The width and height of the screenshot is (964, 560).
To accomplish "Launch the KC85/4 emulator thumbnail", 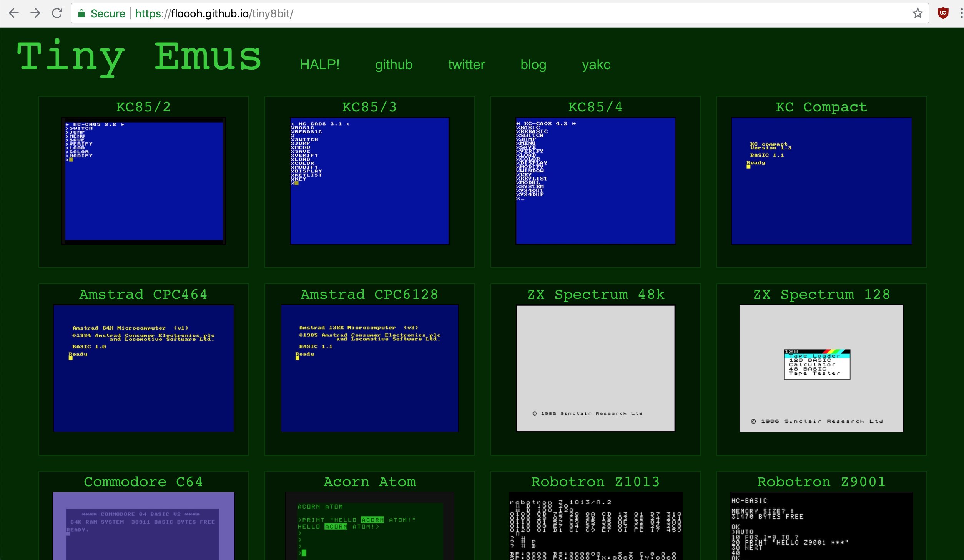I will point(595,181).
